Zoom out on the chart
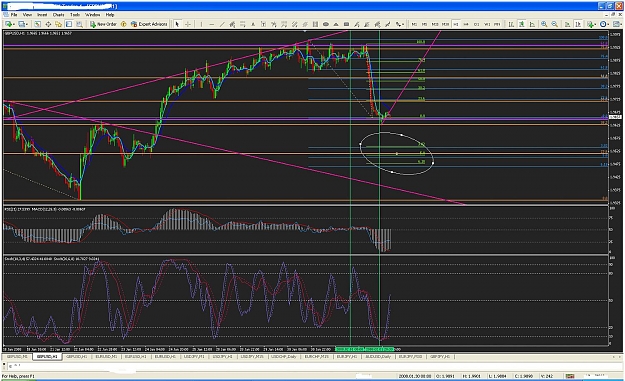Viewport: 625px width, 381px height. 554,24
